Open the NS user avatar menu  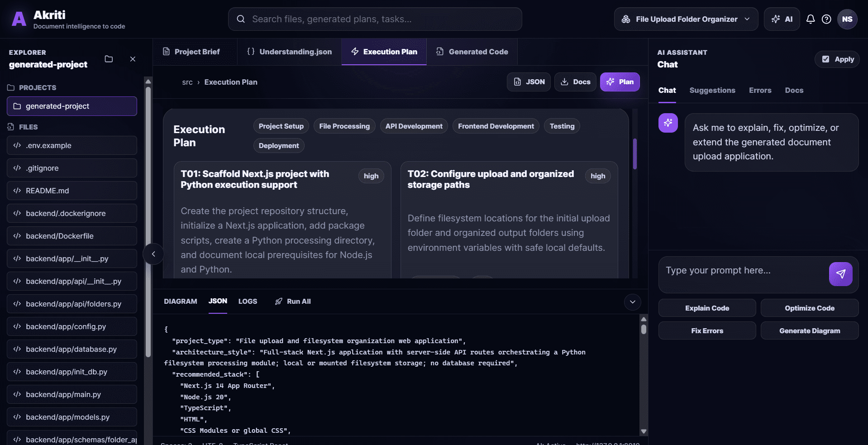[x=847, y=19]
